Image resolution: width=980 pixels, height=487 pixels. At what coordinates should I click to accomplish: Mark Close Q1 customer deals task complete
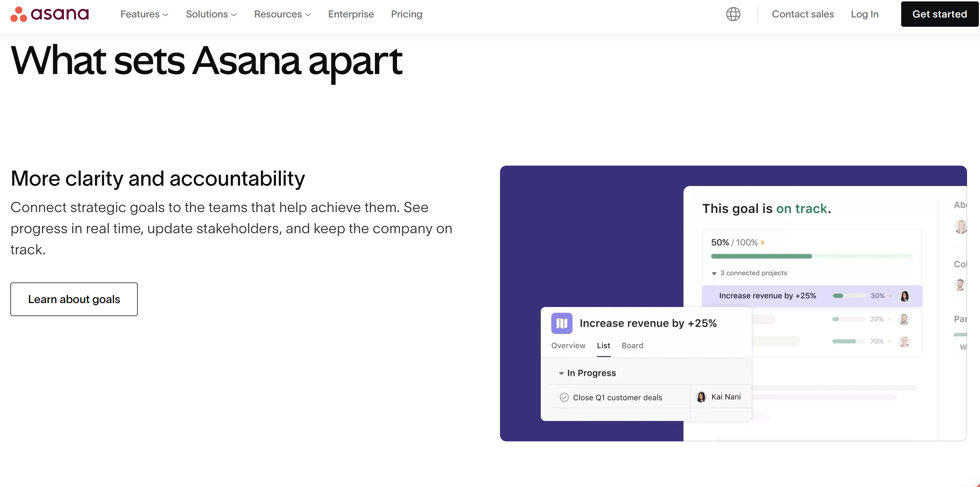564,397
